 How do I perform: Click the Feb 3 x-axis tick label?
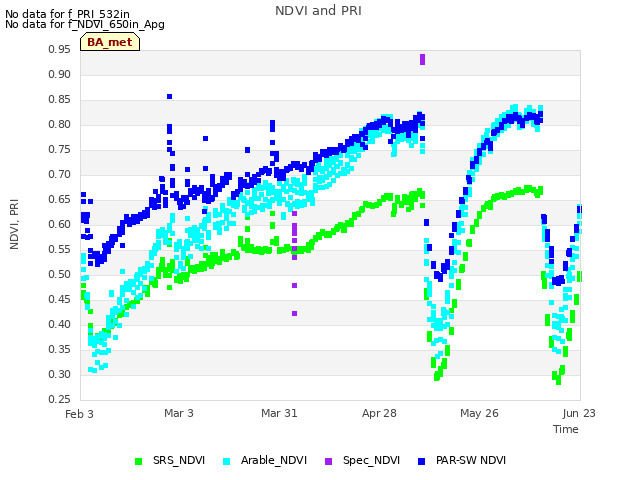tap(79, 414)
